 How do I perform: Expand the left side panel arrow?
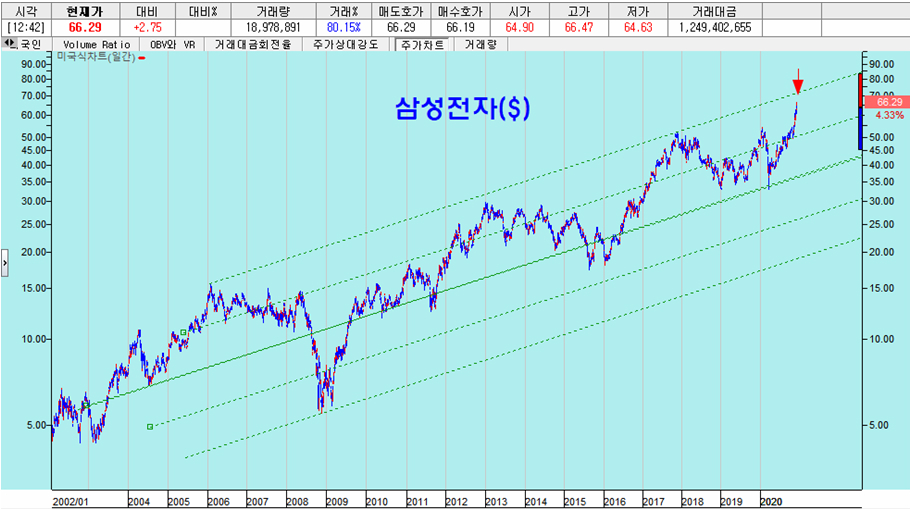(x=5, y=263)
